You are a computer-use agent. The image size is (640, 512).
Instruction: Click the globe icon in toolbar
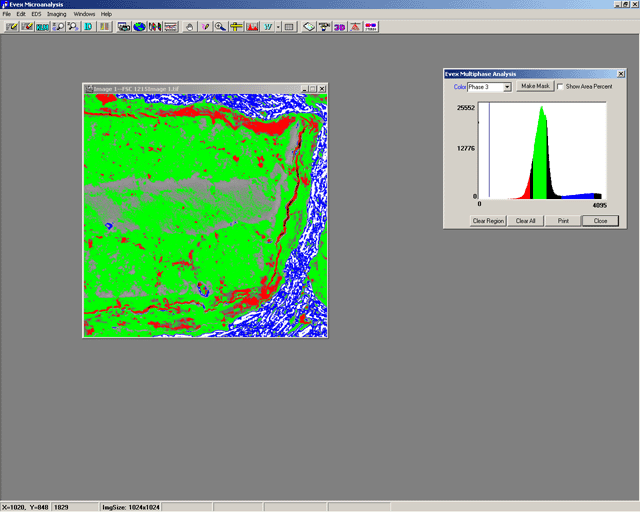coord(139,26)
